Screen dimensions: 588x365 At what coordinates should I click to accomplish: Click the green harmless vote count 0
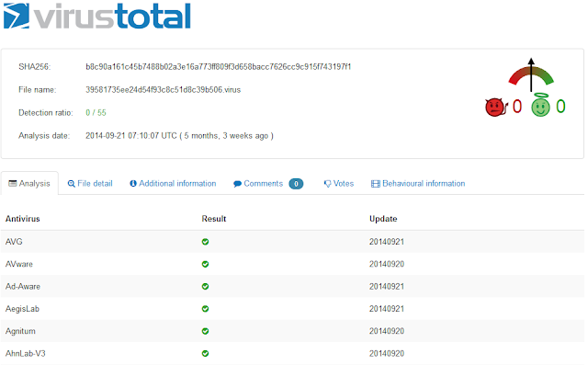[x=560, y=107]
